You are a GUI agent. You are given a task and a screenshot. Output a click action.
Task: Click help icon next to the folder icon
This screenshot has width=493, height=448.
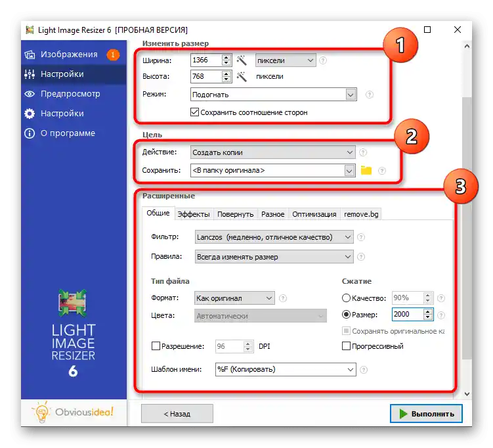[381, 171]
